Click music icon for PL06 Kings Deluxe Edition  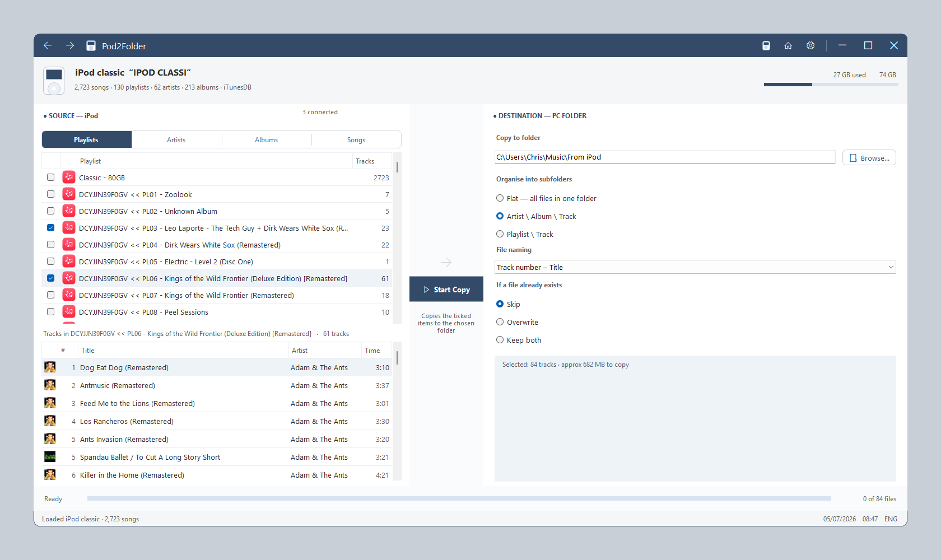tap(69, 278)
